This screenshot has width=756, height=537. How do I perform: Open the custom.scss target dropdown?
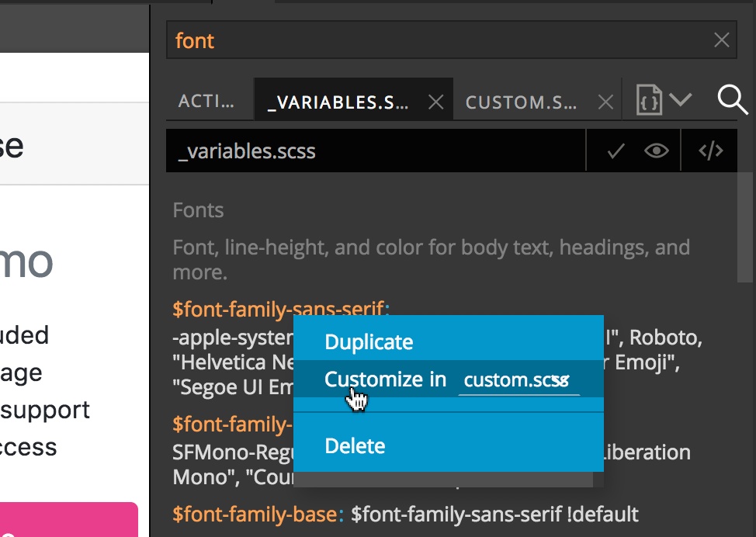pyautogui.click(x=518, y=381)
